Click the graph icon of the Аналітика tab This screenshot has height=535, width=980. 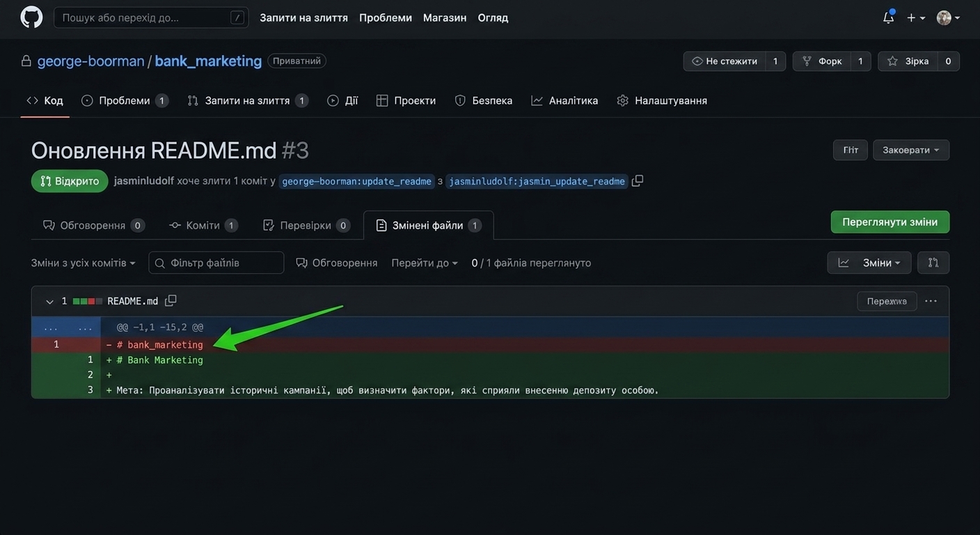point(537,100)
